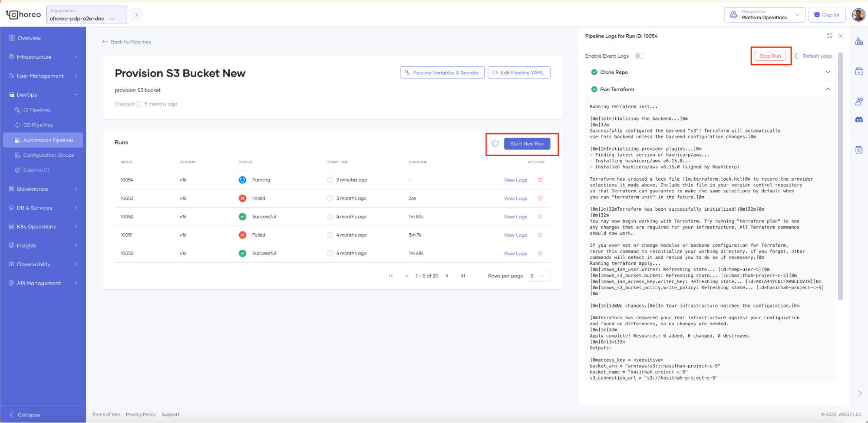This screenshot has height=423, width=868.
Task: Go to next page of runs
Action: (447, 276)
